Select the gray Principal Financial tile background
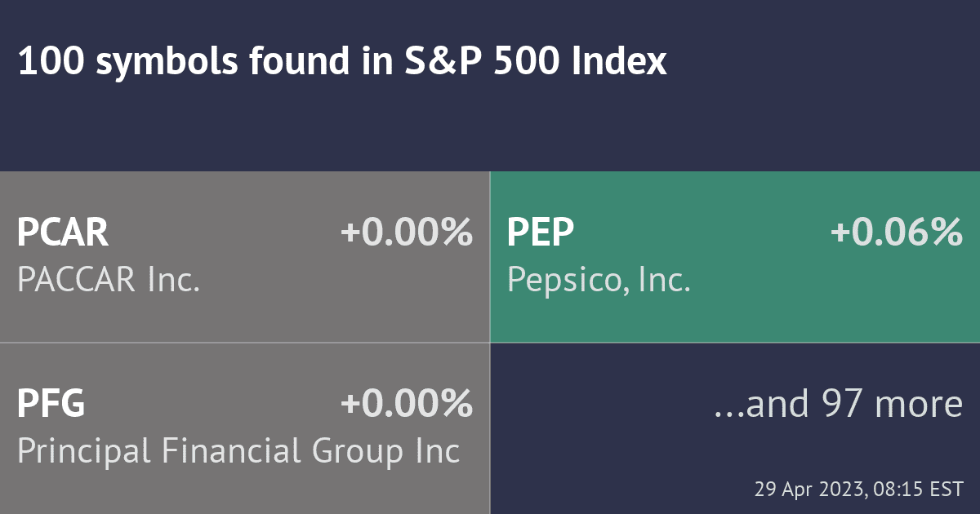The height and width of the screenshot is (514, 980). tap(244, 428)
